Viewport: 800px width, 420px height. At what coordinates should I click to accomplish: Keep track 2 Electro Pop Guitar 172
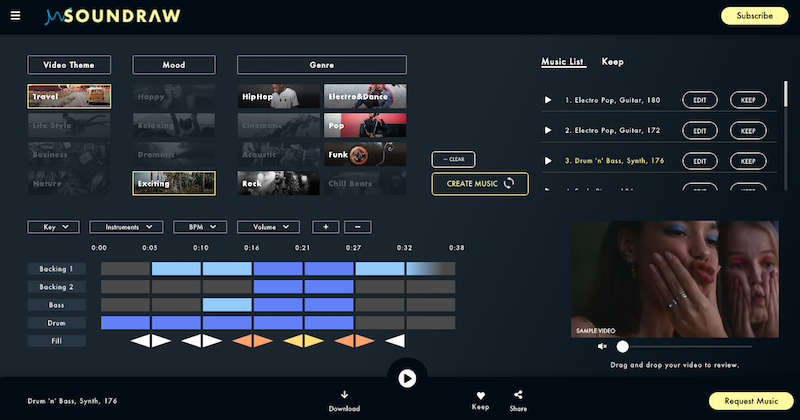coord(748,130)
